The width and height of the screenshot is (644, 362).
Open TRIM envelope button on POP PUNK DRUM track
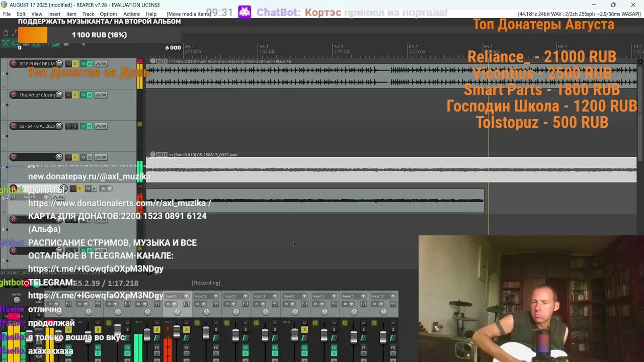click(101, 64)
